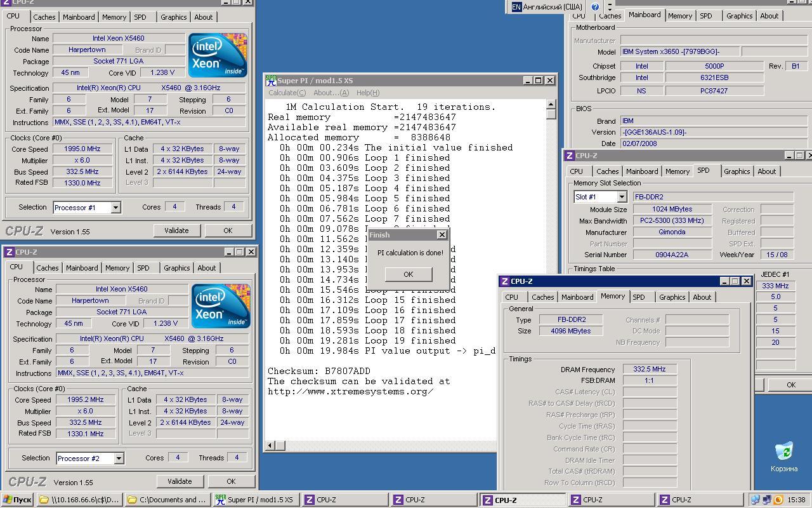Screen dimensions: 812x508
Task: Switch to the Caches tab in the top CPU-Z window
Action: (44, 17)
